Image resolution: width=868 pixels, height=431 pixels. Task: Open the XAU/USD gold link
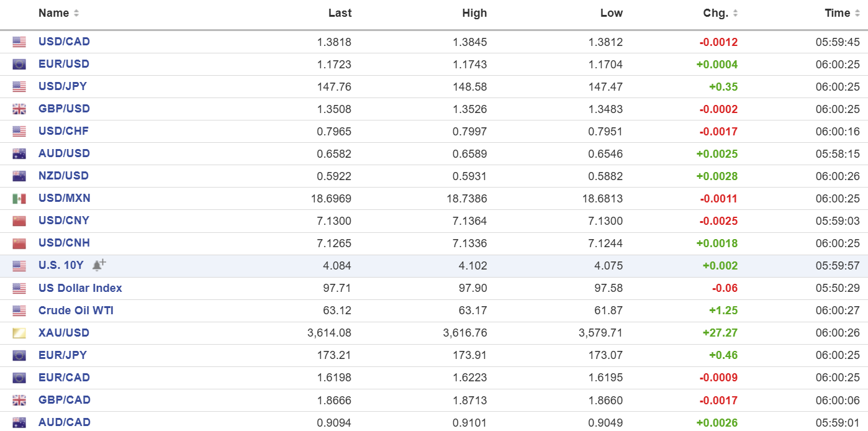coord(64,332)
